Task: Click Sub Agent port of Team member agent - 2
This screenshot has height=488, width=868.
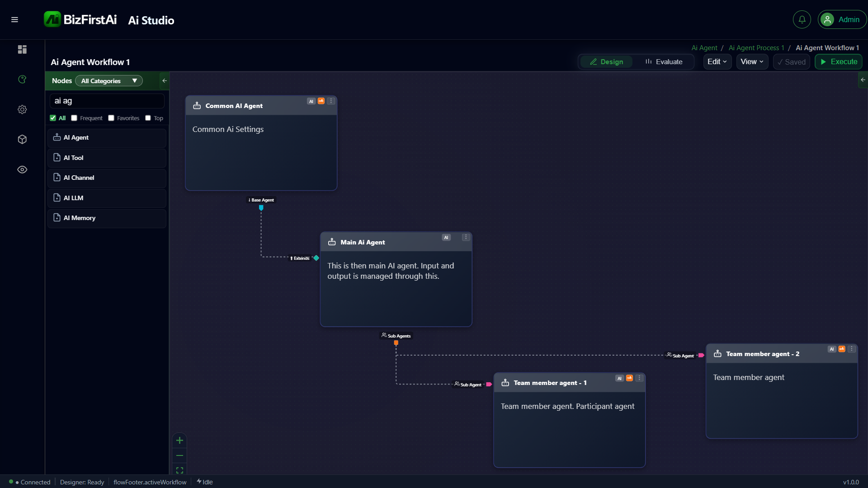Action: tap(701, 356)
